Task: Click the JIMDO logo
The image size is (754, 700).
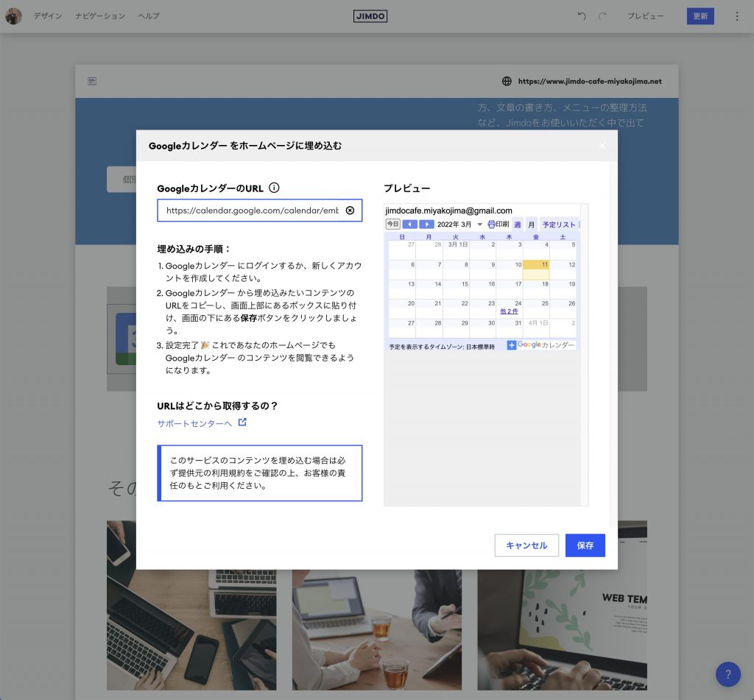Action: tap(370, 16)
